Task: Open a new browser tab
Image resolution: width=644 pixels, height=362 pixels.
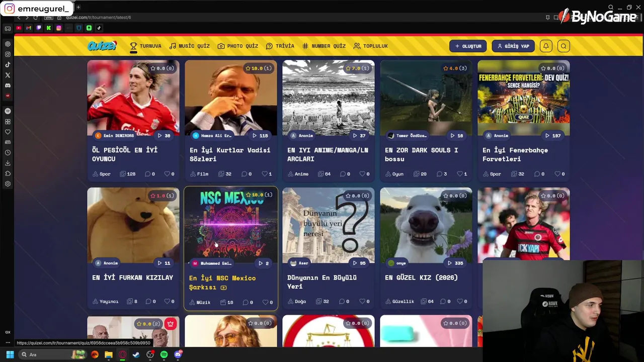Action: 78,8
